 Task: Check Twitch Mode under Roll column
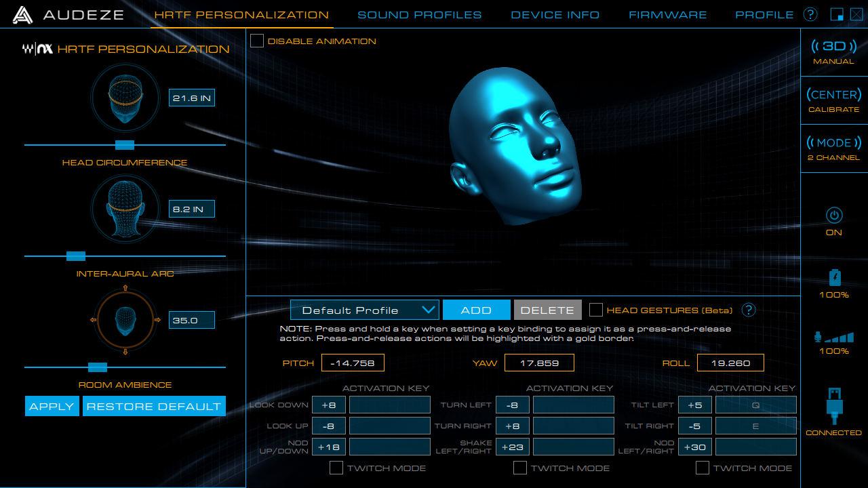click(x=703, y=468)
